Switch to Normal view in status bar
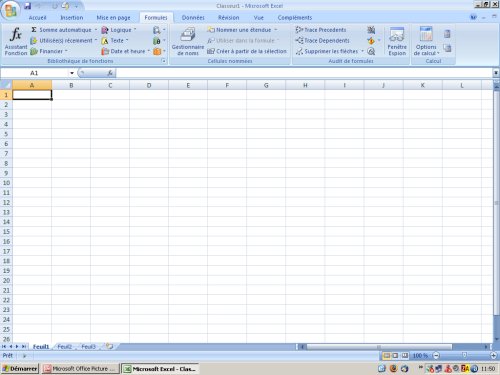The width and height of the screenshot is (500, 375). (x=386, y=356)
